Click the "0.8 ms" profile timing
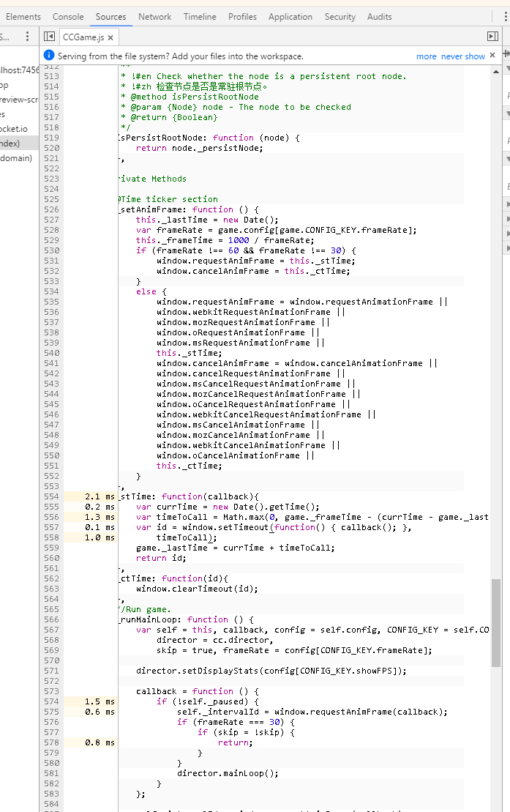The width and height of the screenshot is (510, 812). 100,742
